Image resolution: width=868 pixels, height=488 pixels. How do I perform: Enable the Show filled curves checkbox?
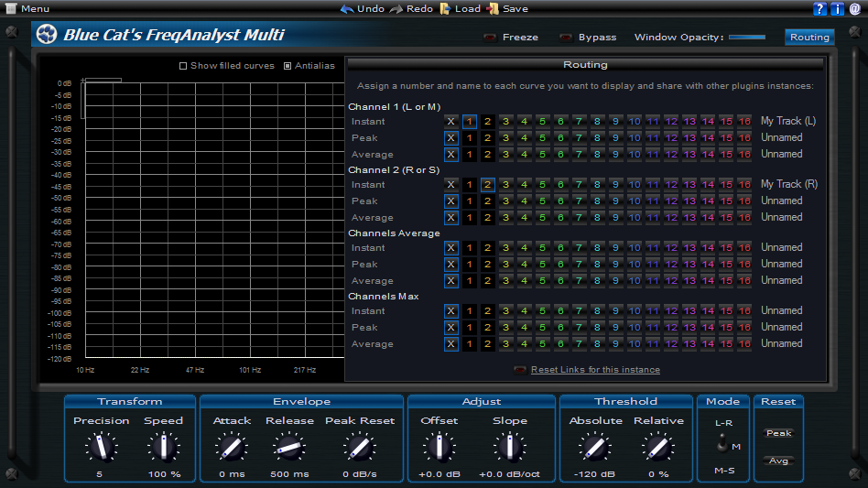(x=183, y=66)
